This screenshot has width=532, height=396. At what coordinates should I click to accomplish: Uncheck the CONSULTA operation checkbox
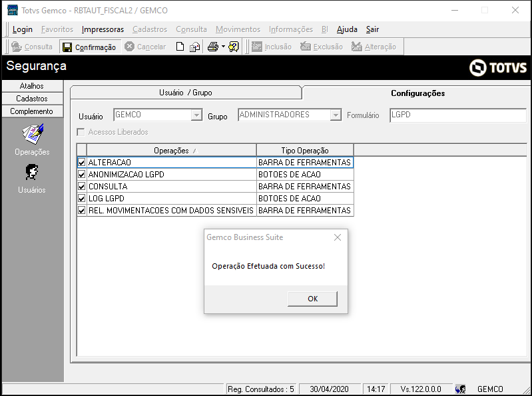(81, 187)
